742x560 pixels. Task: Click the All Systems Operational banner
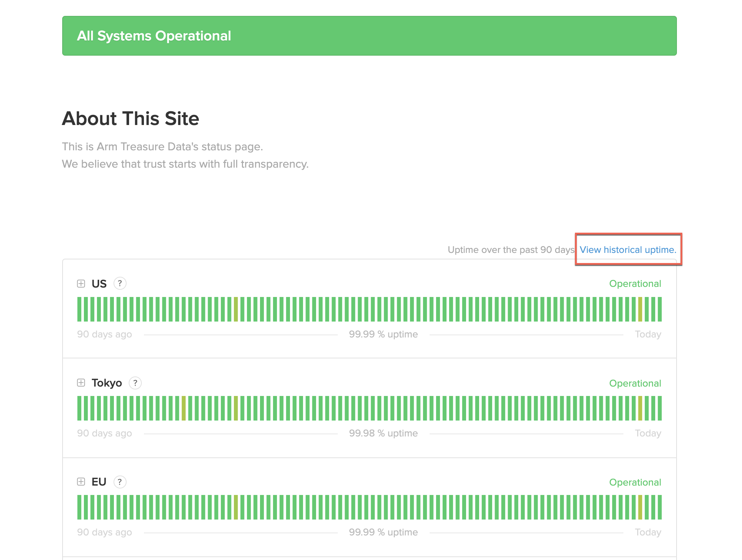click(369, 36)
